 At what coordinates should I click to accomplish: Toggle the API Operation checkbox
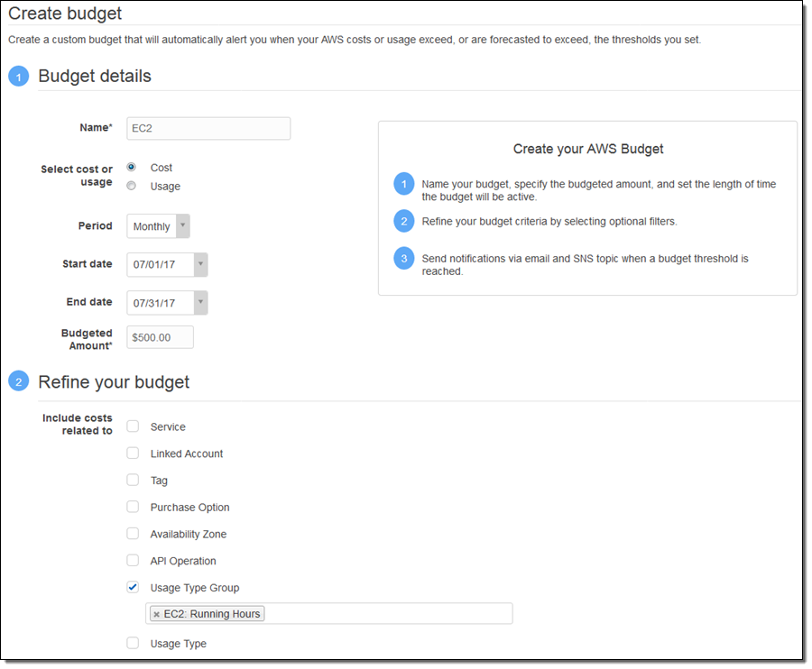(x=133, y=561)
